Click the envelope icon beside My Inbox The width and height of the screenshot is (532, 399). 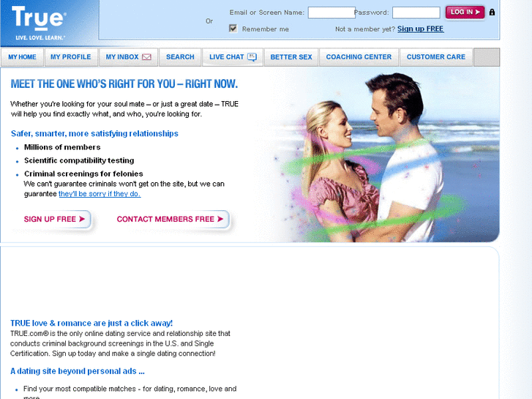click(x=146, y=57)
